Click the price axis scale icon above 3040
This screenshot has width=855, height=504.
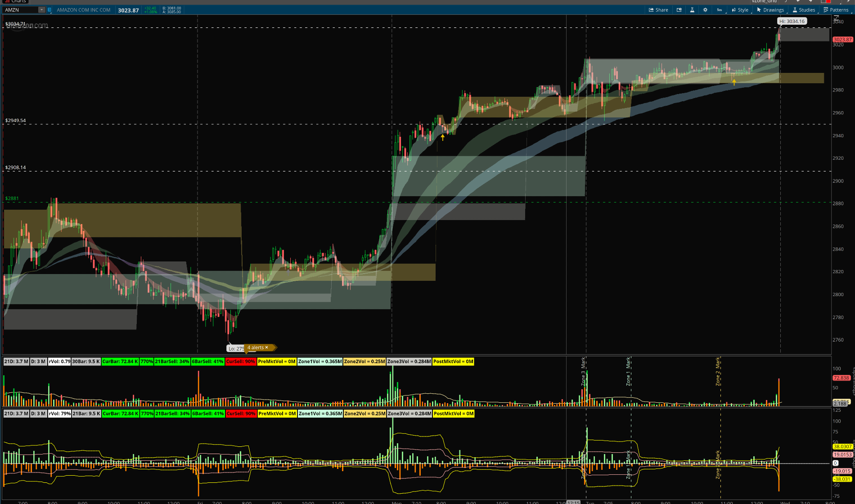tap(836, 18)
